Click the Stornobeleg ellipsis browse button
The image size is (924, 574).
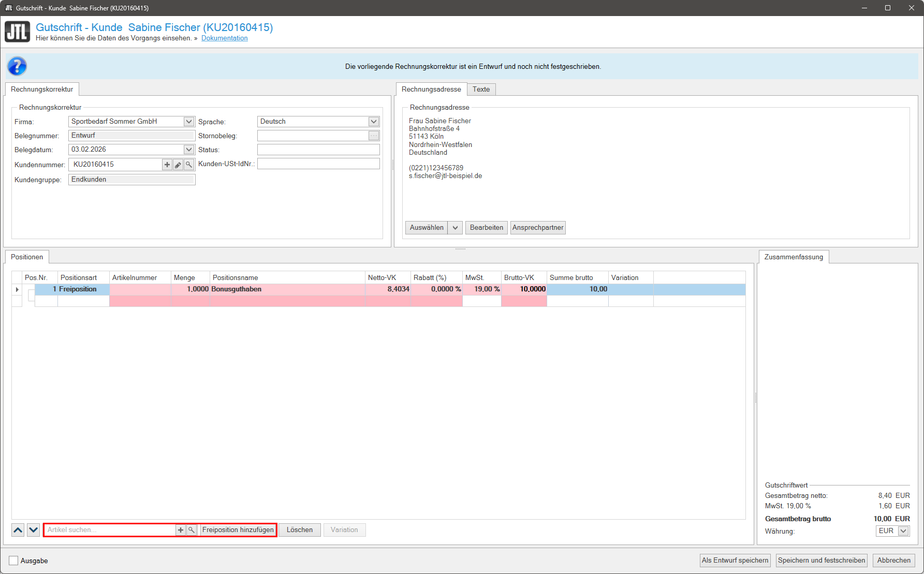pos(374,136)
